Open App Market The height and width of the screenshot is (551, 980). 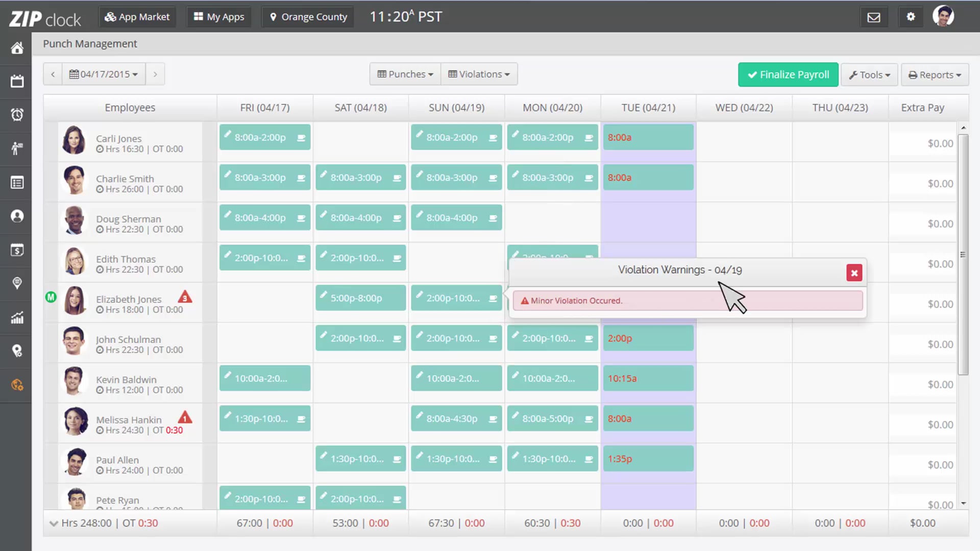pyautogui.click(x=137, y=17)
